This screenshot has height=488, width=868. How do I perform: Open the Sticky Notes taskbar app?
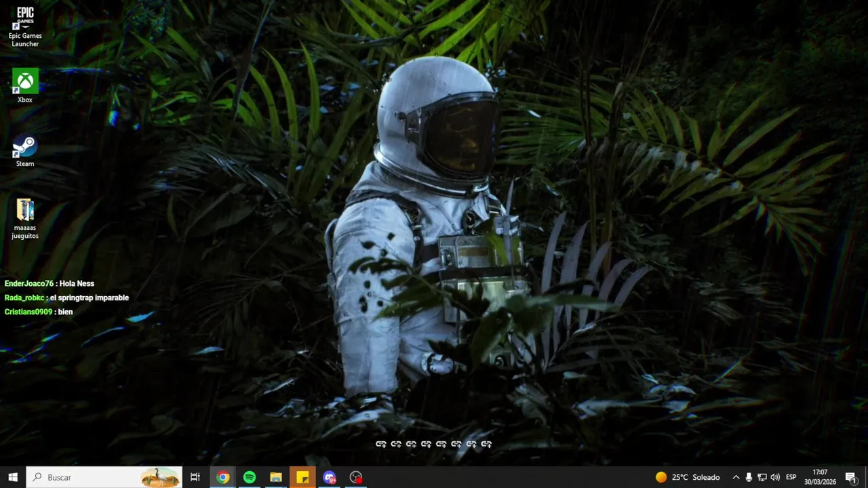pos(302,477)
